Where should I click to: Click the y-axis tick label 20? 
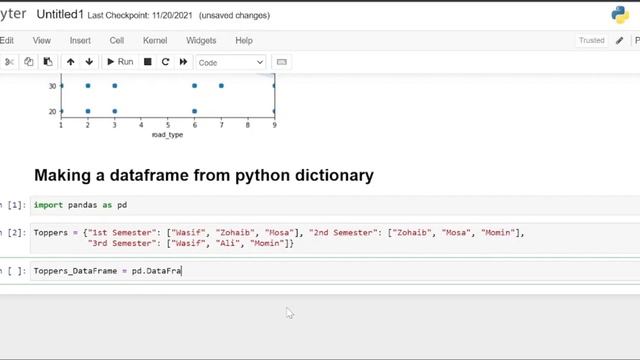point(52,111)
